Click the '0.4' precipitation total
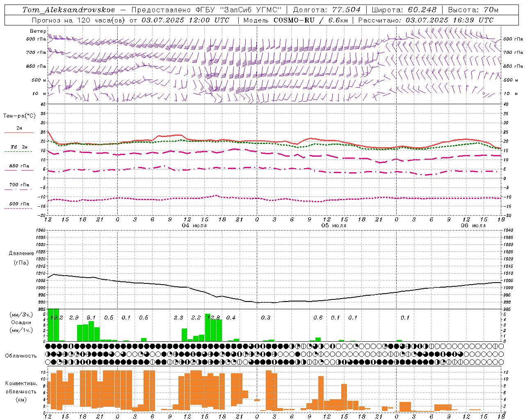The width and height of the screenshot is (525, 420). pyautogui.click(x=231, y=318)
